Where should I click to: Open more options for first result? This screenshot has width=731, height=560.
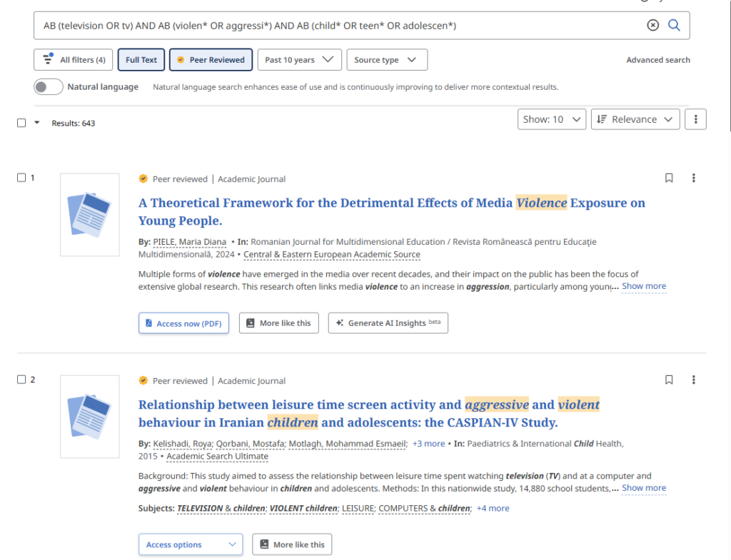[693, 178]
